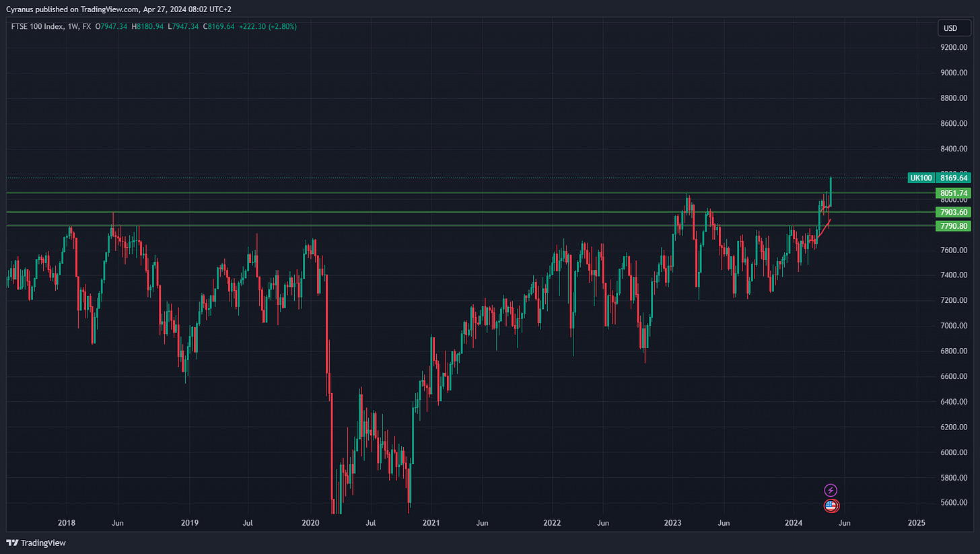Click the 9000.00 price axis label

point(954,73)
